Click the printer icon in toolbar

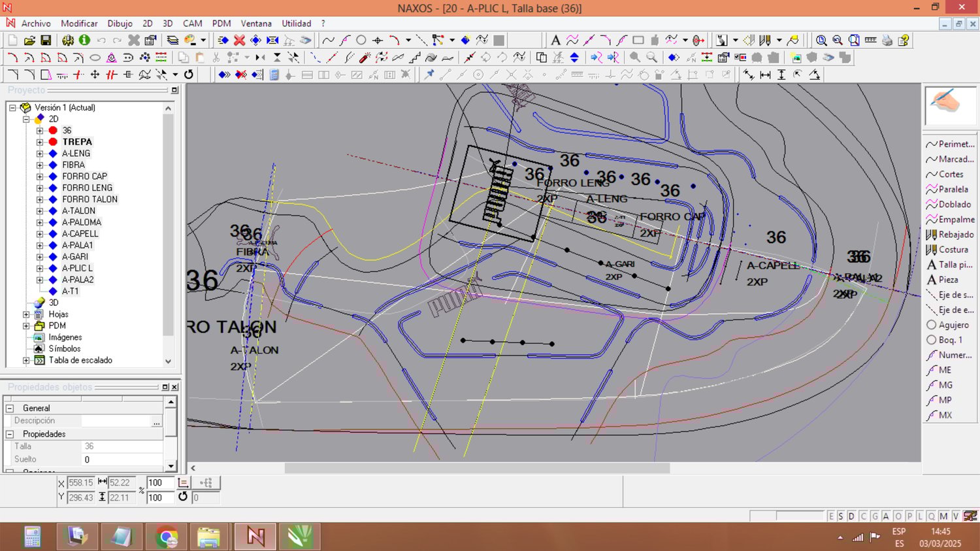[887, 41]
